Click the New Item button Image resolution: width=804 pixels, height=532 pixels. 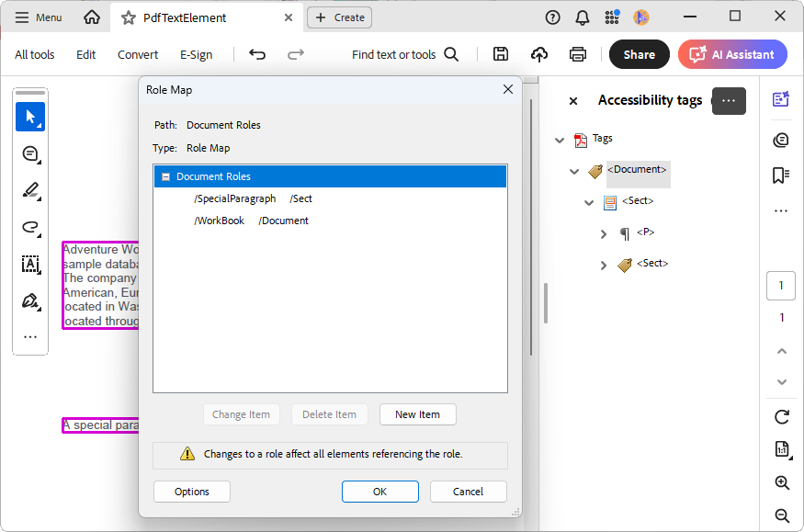click(417, 414)
